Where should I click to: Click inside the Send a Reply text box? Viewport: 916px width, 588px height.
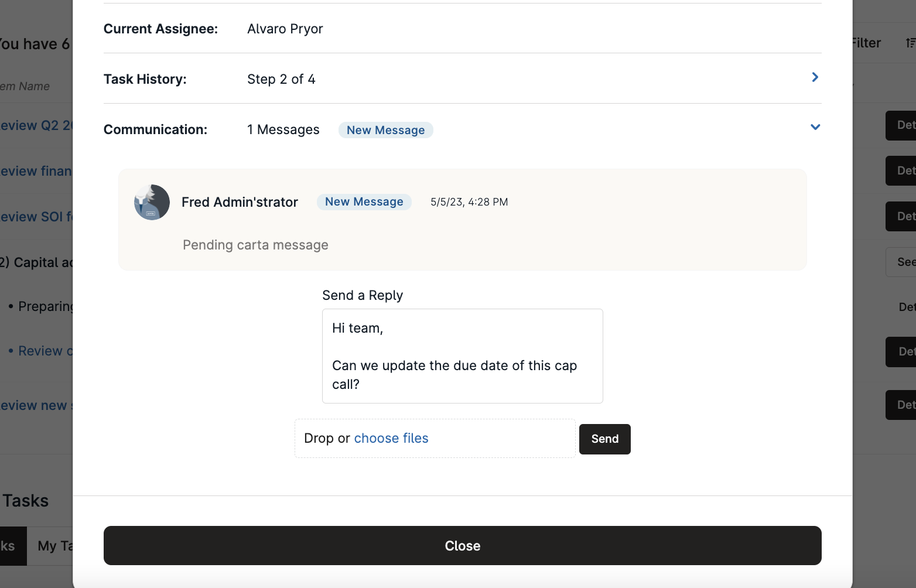[x=462, y=356]
